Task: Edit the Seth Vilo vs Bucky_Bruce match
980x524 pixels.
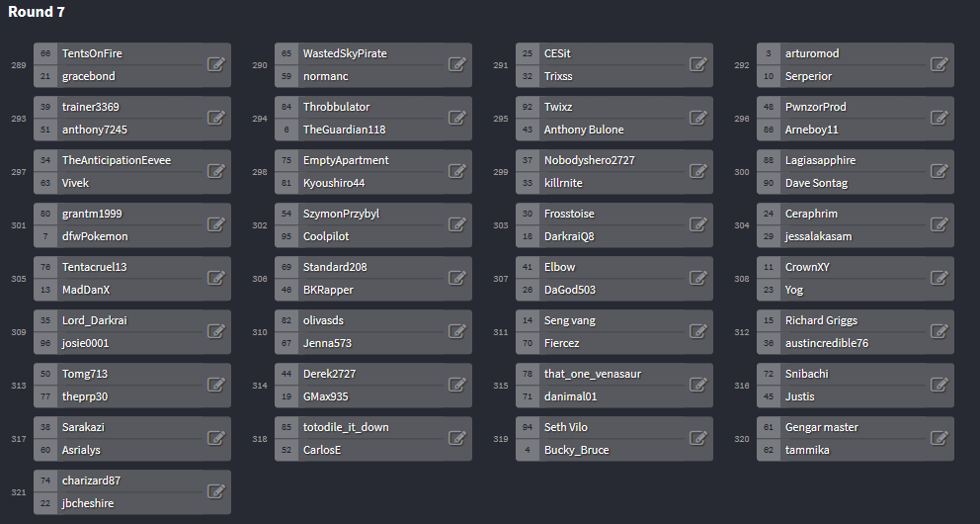Action: pyautogui.click(x=698, y=438)
